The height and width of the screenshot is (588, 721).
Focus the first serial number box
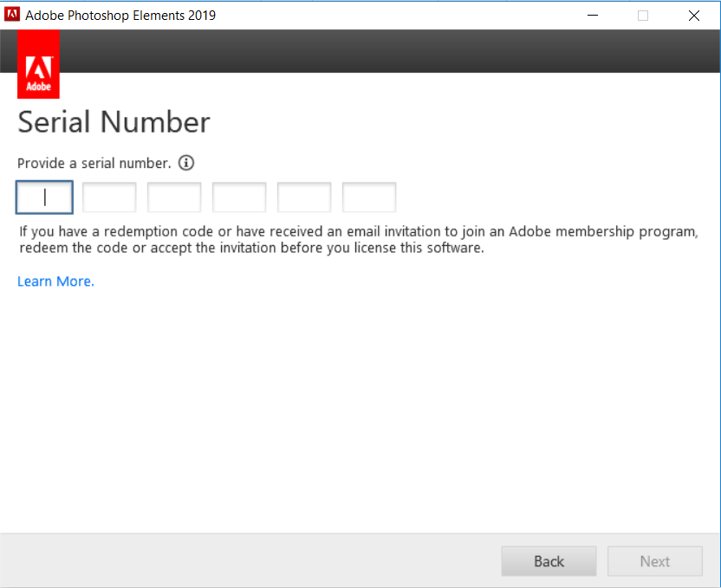pyautogui.click(x=44, y=197)
